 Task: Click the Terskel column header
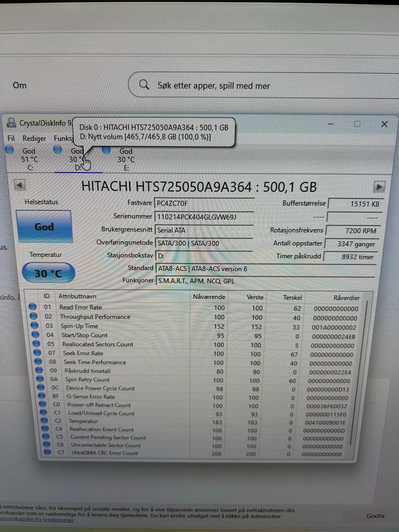(293, 298)
